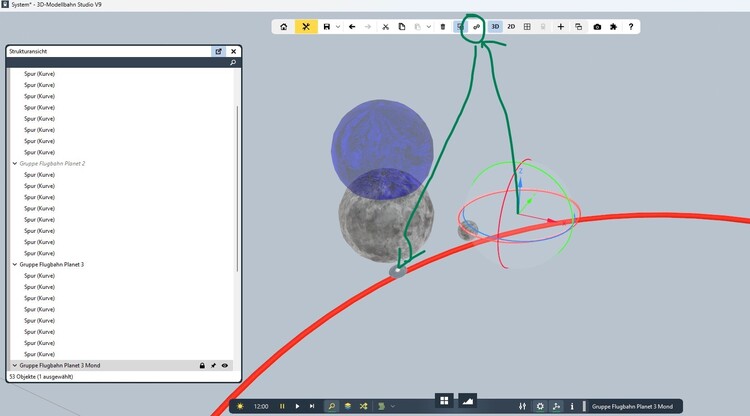Screen dimensions: 750x416
Task: Click the Home icon in the top toolbar
Action: pyautogui.click(x=284, y=27)
